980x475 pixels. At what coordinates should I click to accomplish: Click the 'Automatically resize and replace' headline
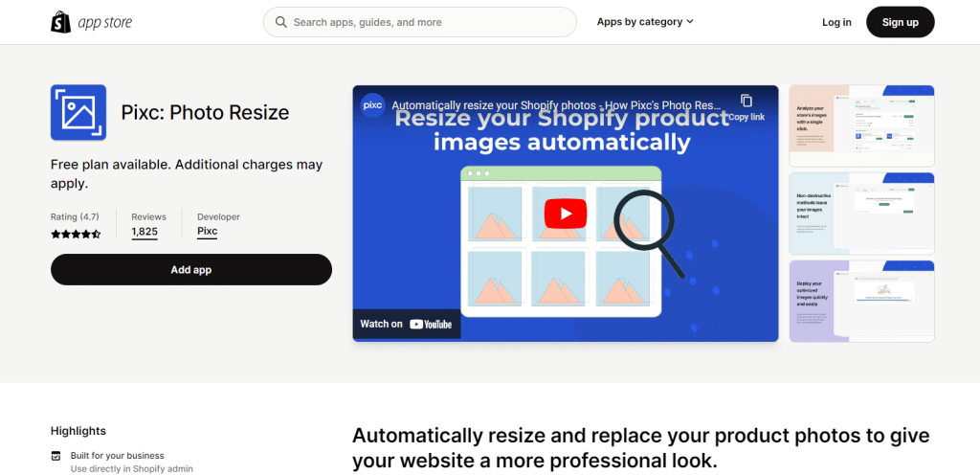tap(641, 448)
